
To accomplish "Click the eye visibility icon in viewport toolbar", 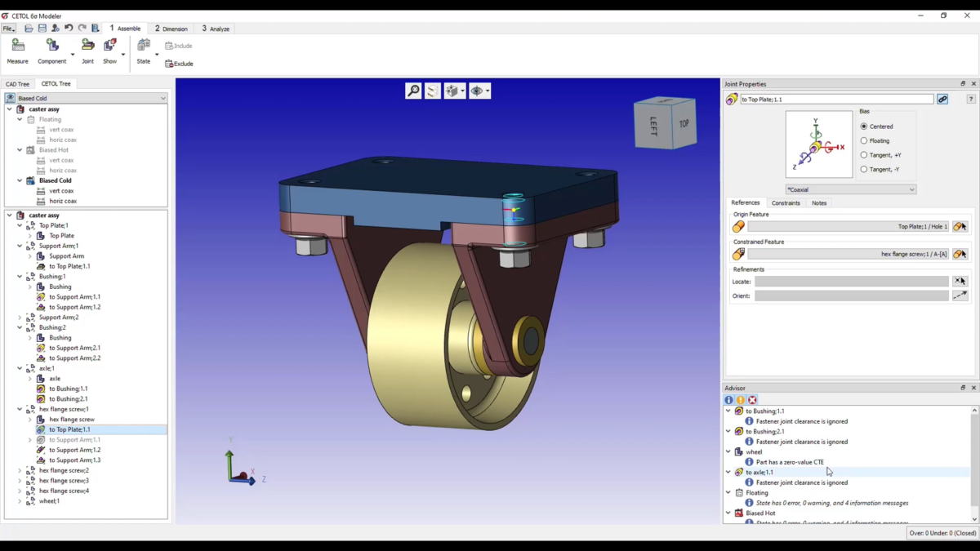I will (x=477, y=91).
